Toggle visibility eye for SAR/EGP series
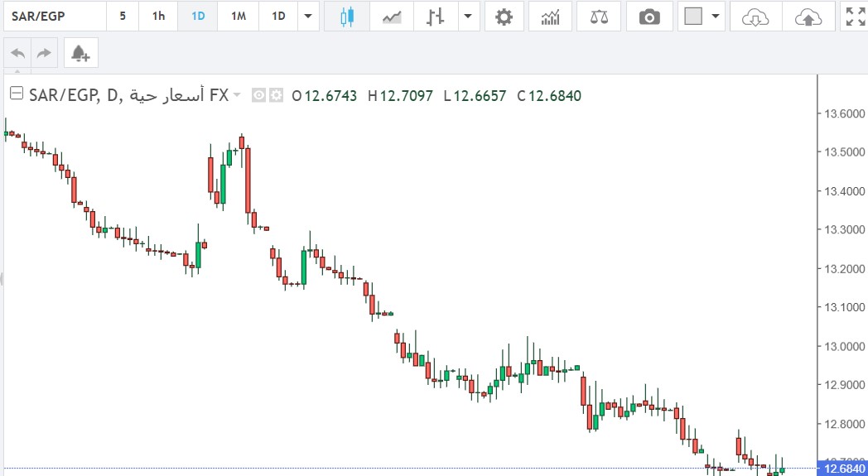The width and height of the screenshot is (868, 476). coord(258,96)
